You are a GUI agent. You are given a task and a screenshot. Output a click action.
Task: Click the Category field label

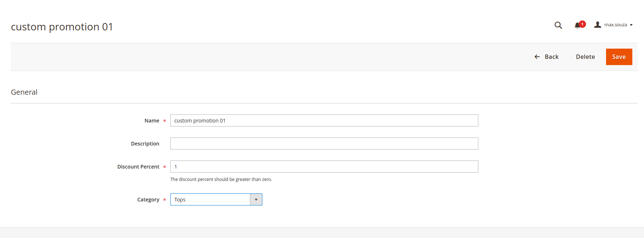pyautogui.click(x=148, y=200)
